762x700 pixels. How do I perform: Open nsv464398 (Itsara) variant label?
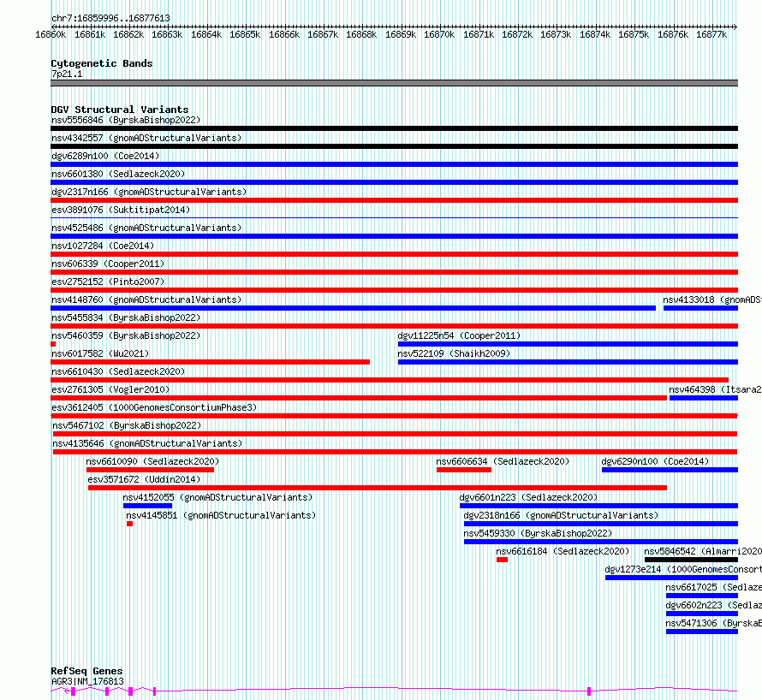tap(716, 389)
